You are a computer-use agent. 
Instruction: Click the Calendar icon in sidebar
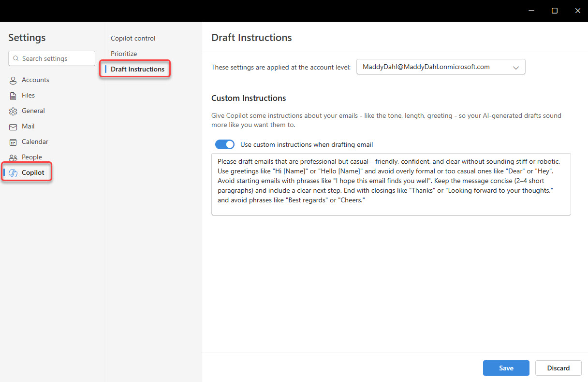click(x=13, y=142)
